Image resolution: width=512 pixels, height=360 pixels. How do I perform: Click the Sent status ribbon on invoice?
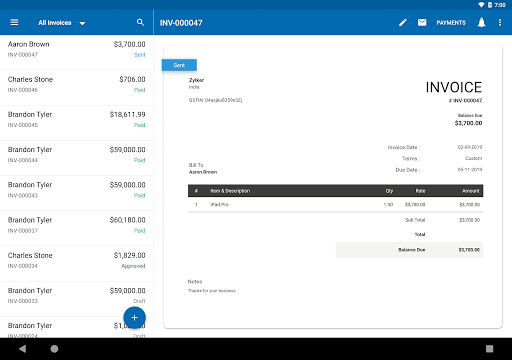pos(179,65)
